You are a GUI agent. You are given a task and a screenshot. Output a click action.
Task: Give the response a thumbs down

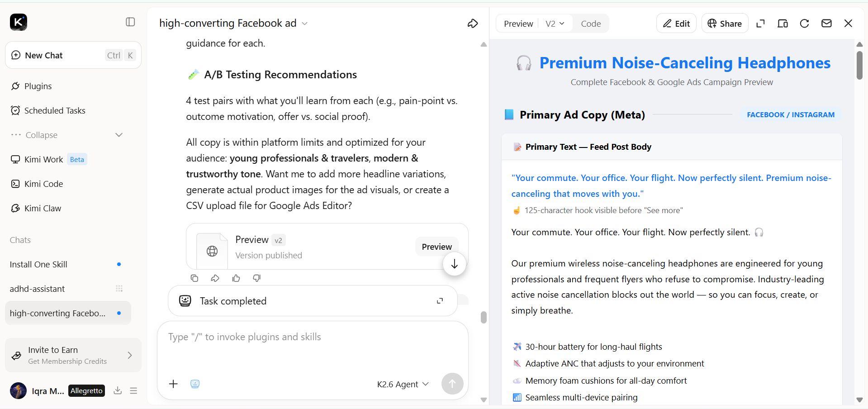point(257,278)
